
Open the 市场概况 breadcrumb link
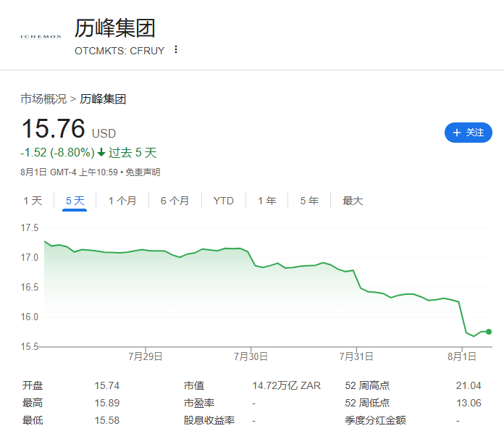pyautogui.click(x=43, y=99)
